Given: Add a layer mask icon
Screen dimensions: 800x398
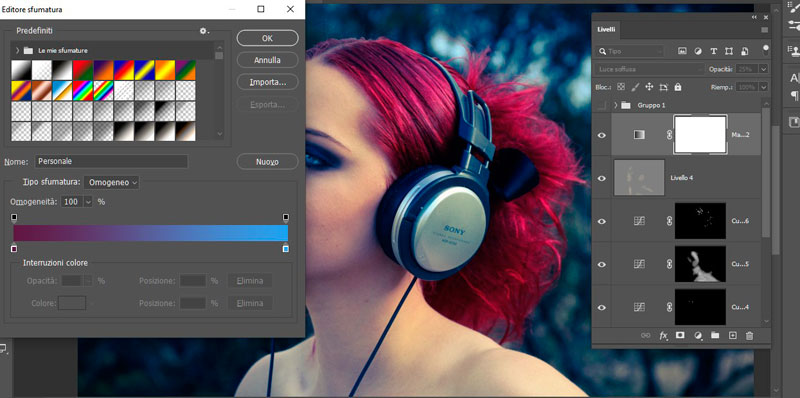Looking at the screenshot, I should tap(680, 335).
